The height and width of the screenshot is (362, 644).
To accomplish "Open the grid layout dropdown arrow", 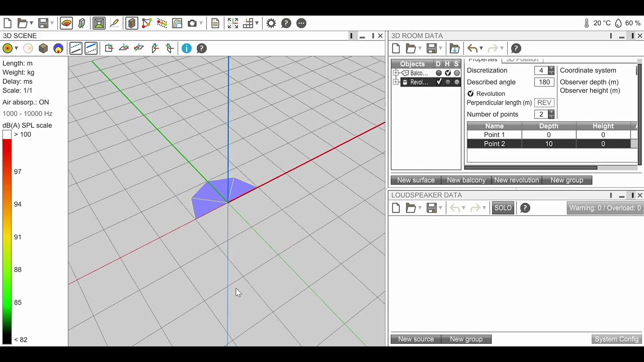I will (x=257, y=23).
